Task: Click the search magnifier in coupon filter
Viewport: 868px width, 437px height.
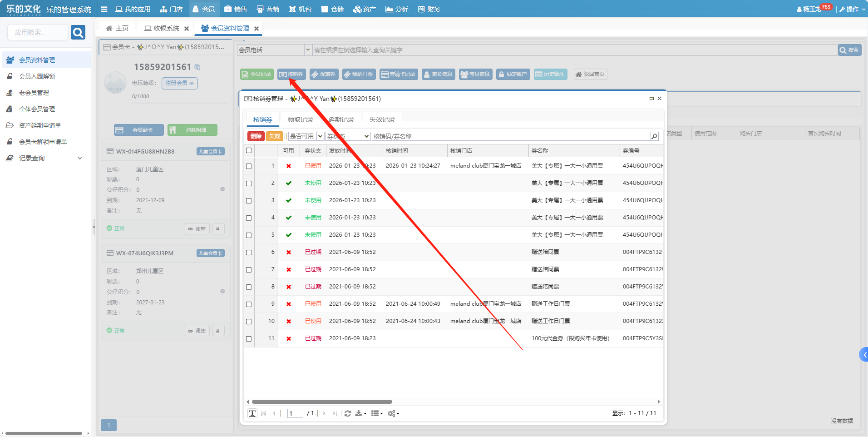Action: (654, 136)
